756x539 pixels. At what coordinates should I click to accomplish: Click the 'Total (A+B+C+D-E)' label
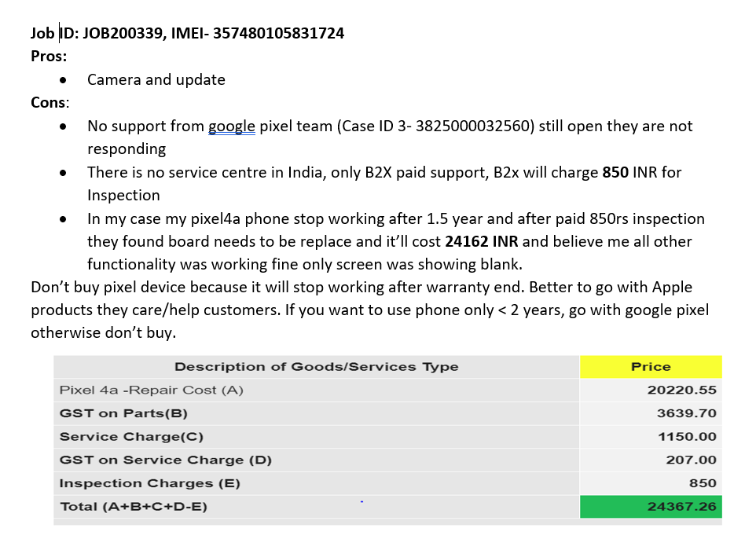[x=134, y=507]
